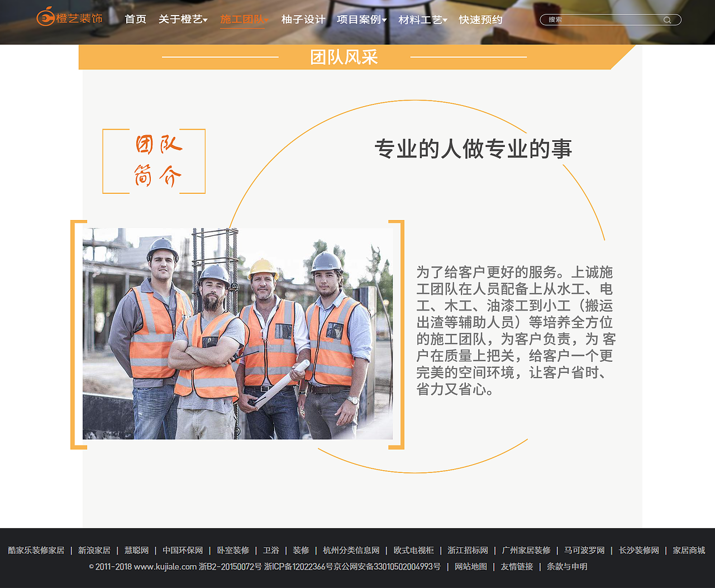Select the 首页 menu item

coord(135,19)
